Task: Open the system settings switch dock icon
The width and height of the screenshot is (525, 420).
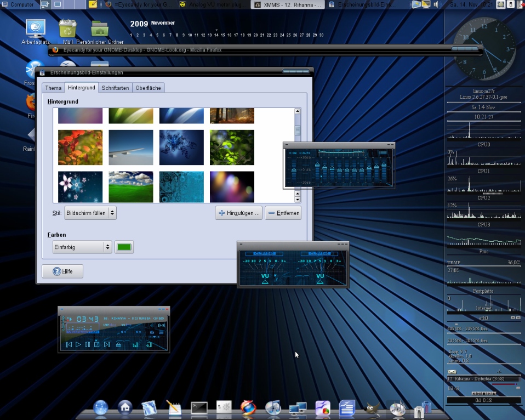Action: [224, 407]
